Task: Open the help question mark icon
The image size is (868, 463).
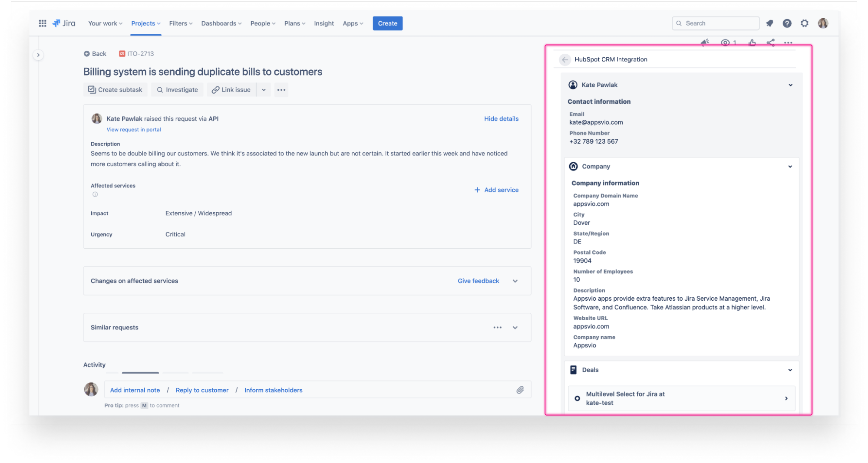Action: coord(787,23)
